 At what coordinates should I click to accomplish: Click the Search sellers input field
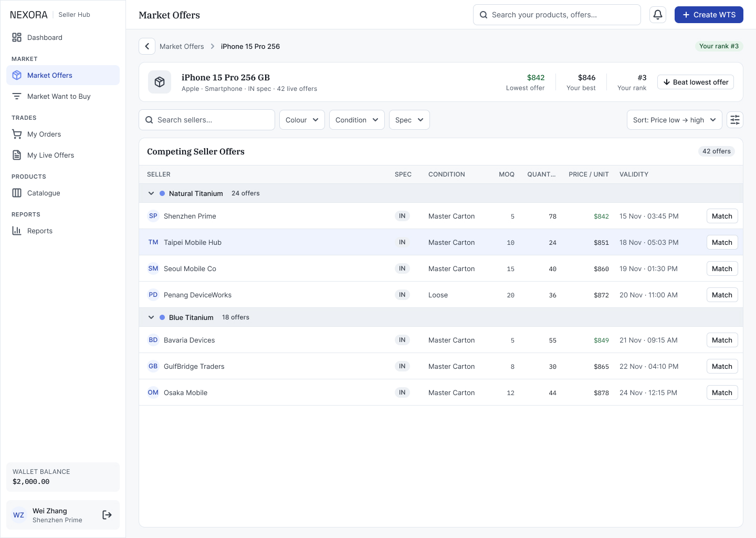[x=207, y=120]
